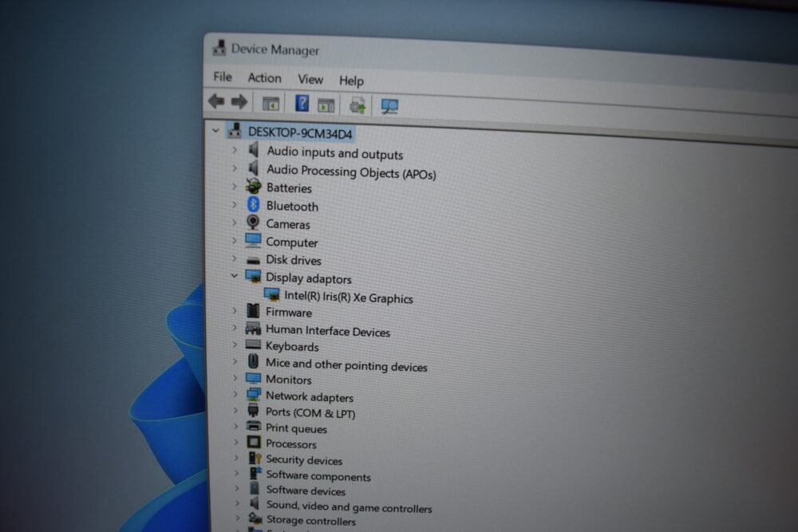This screenshot has height=532, width=798.
Task: Click the Display adaptors category icon
Action: [x=253, y=276]
